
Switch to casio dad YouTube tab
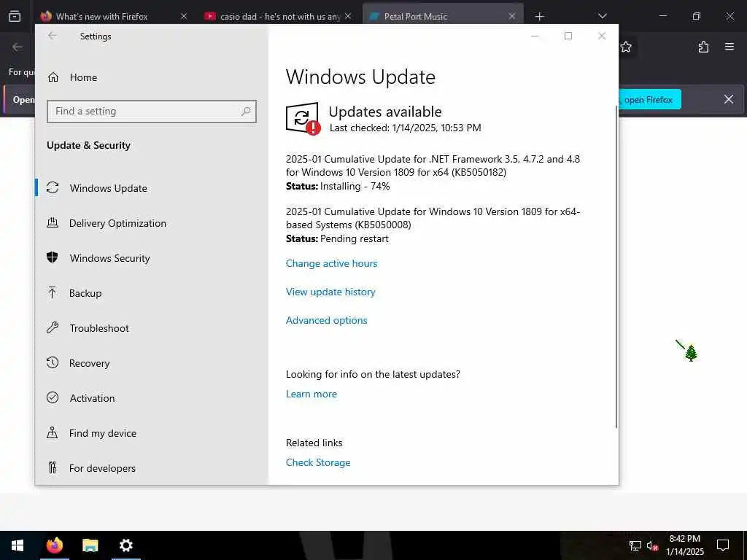pyautogui.click(x=279, y=16)
